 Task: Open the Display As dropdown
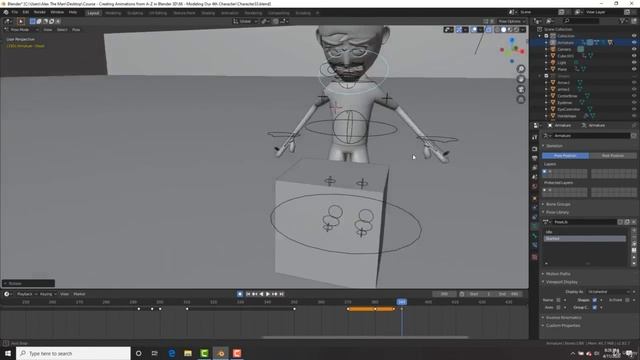610,292
